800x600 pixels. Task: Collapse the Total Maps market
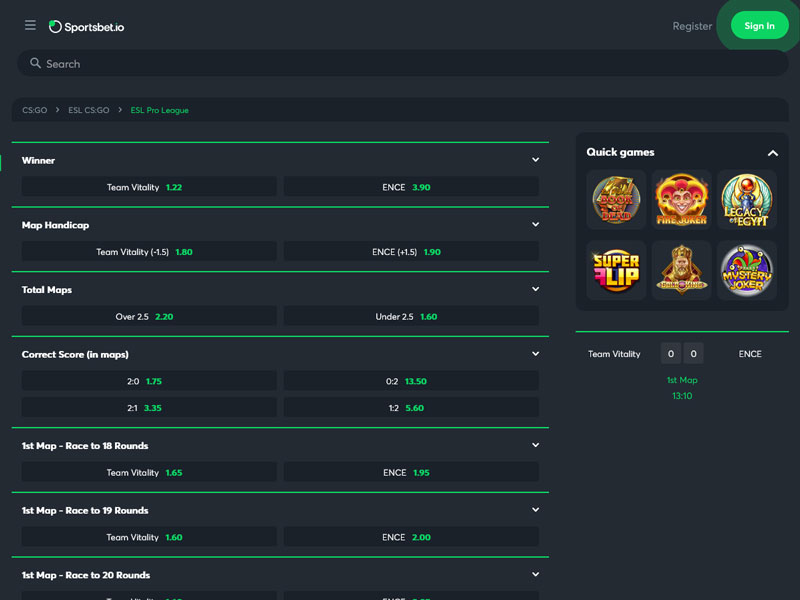coord(535,289)
